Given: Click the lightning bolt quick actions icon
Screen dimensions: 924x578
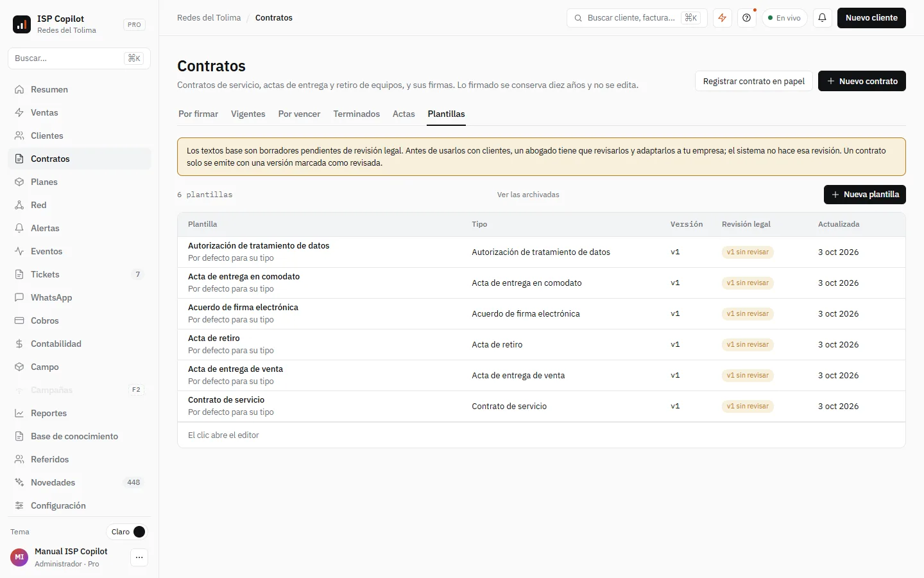Looking at the screenshot, I should 723,18.
